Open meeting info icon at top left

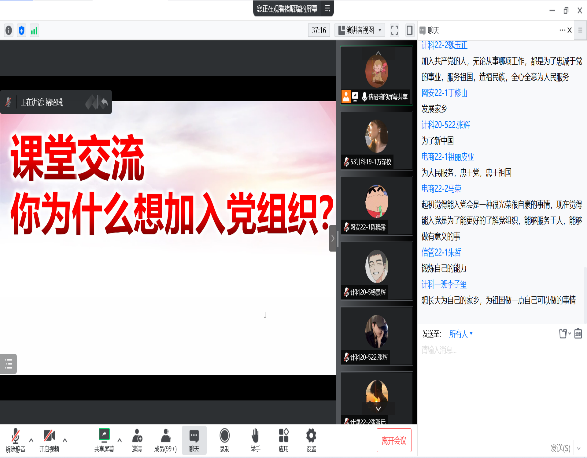[9, 30]
